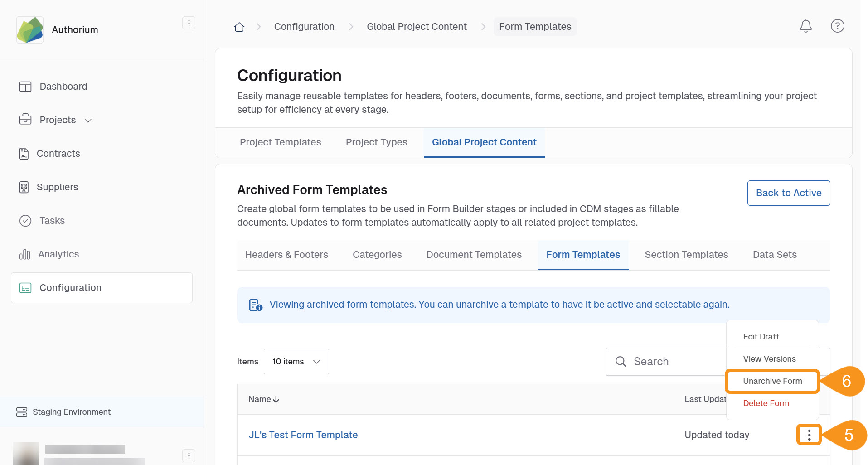Choose Delete Form in the context menu
This screenshot has width=868, height=465.
pos(766,403)
